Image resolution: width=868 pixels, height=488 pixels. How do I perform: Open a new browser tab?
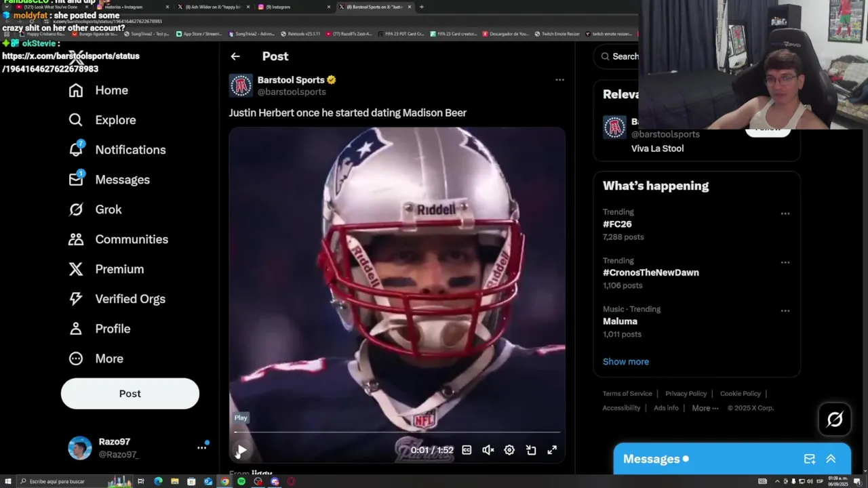[x=421, y=7]
